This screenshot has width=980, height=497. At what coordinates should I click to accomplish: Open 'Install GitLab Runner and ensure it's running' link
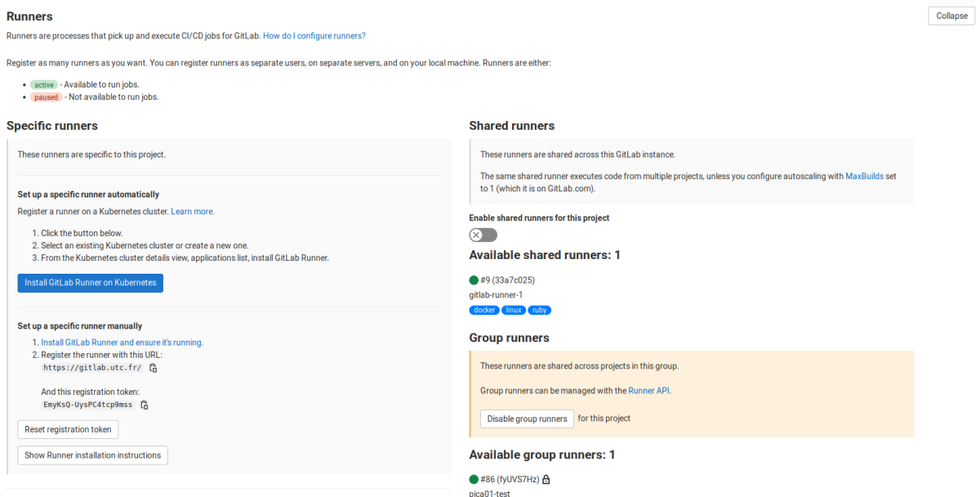(x=122, y=343)
